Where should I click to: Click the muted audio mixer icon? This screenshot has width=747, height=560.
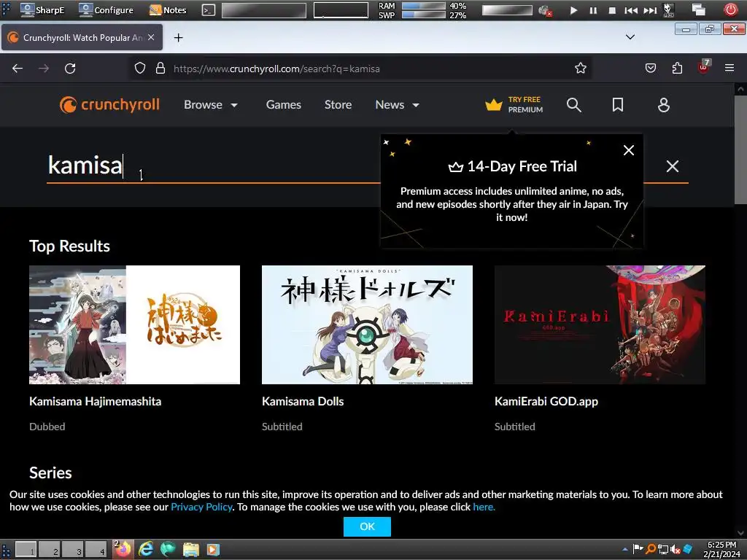point(545,10)
